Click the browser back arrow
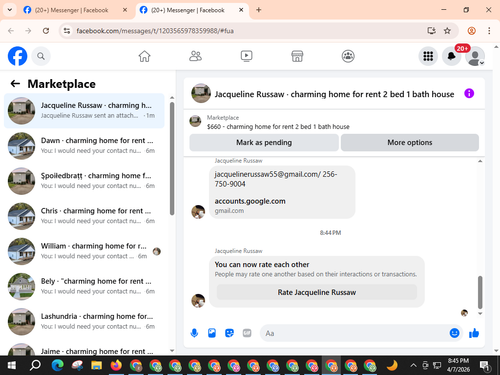The image size is (500, 375). [x=11, y=31]
